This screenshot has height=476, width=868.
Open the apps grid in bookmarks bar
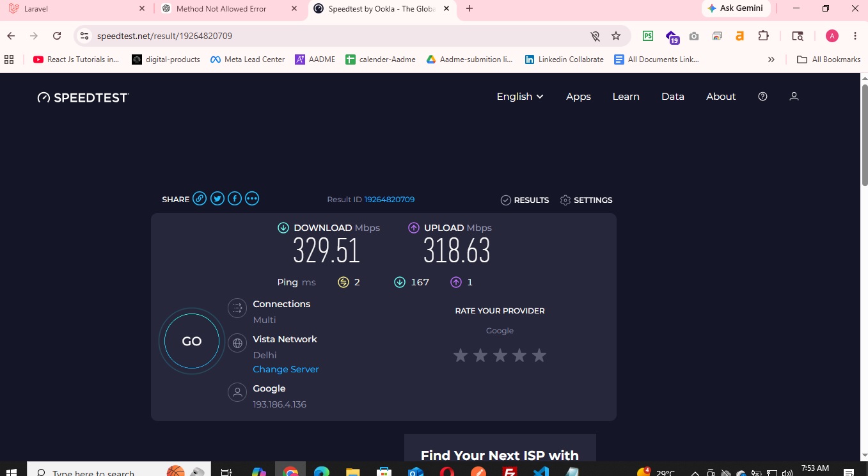tap(9, 59)
